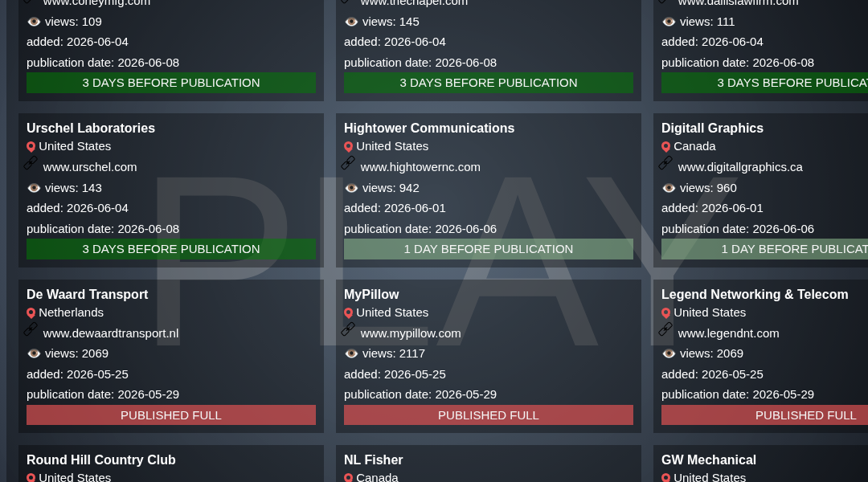Open the www.dewaardtransport.nl link
This screenshot has height=482, width=868.
click(x=111, y=333)
